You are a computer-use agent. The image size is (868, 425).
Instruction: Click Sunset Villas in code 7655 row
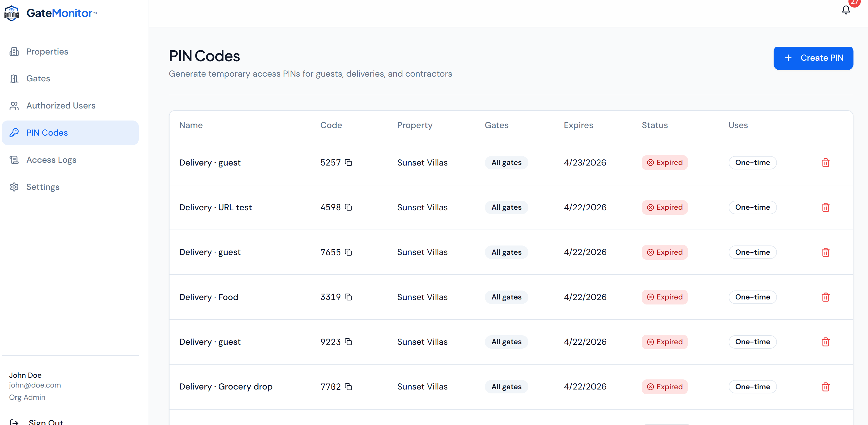[422, 252]
